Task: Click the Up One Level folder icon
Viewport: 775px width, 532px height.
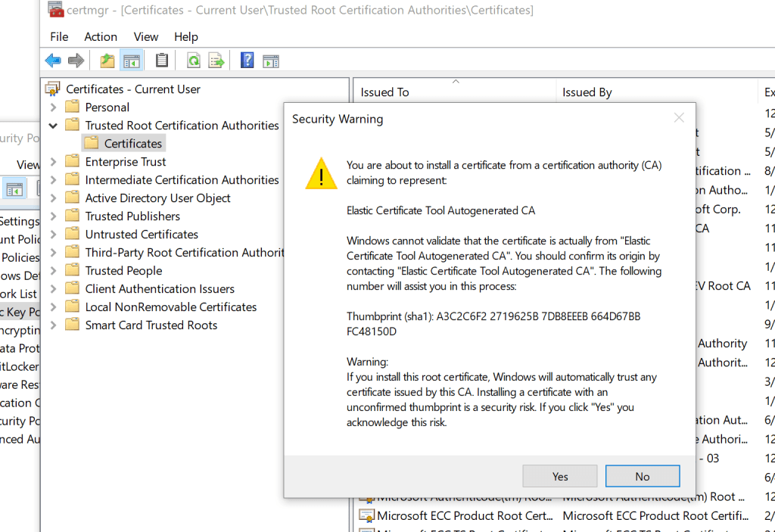Action: tap(107, 61)
